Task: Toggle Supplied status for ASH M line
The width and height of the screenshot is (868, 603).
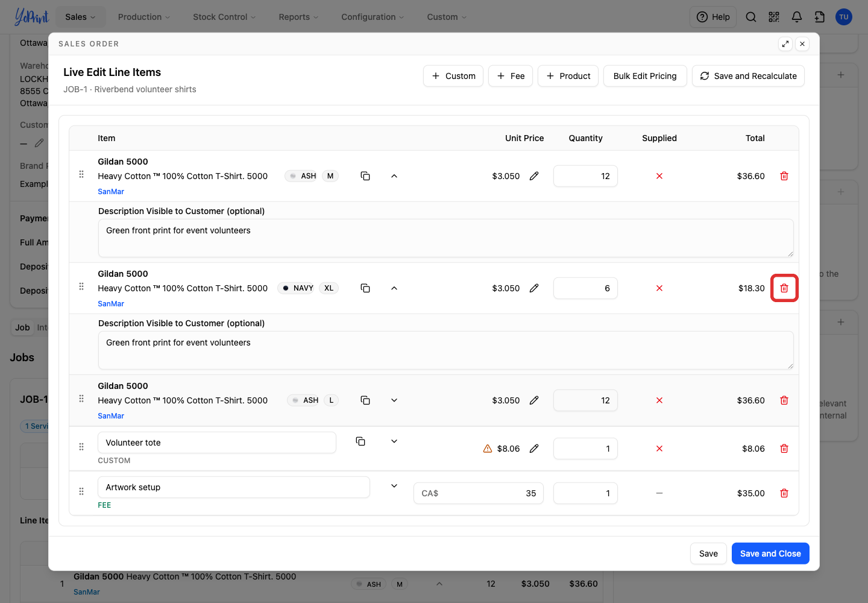Action: click(x=659, y=176)
